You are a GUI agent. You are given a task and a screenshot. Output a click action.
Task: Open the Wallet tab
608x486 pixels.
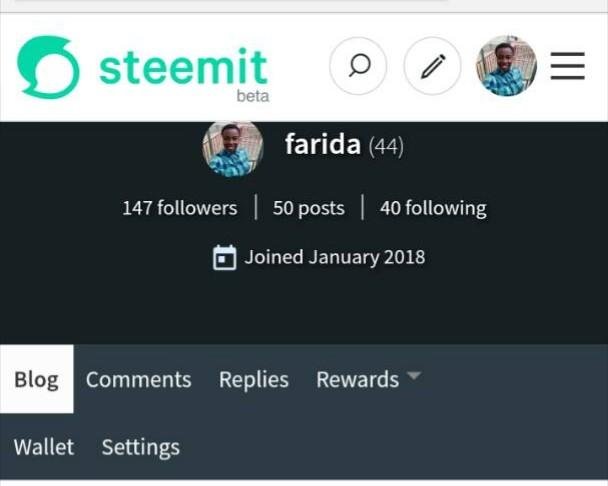point(44,447)
